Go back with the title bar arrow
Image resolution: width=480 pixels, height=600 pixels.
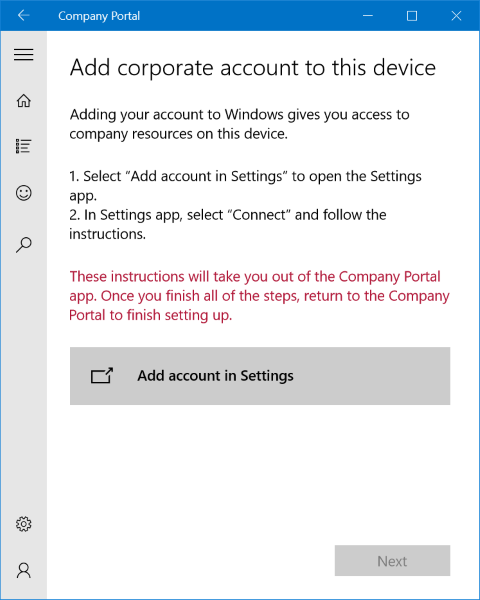pyautogui.click(x=24, y=16)
